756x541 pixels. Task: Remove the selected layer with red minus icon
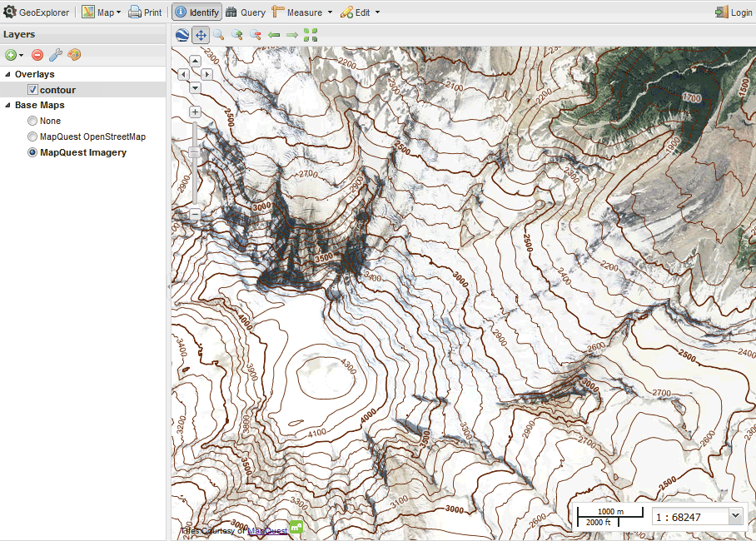pyautogui.click(x=37, y=54)
